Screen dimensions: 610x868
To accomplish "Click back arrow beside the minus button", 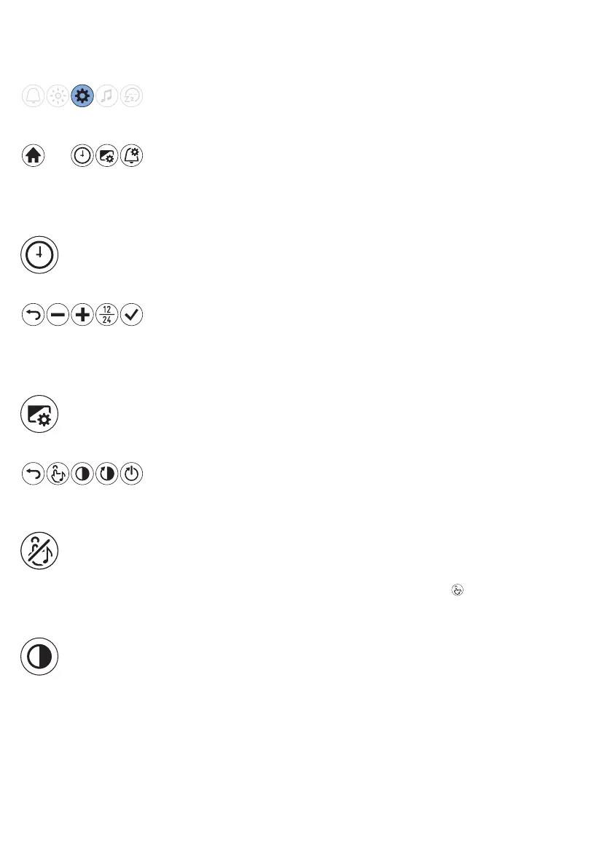I will coord(34,314).
